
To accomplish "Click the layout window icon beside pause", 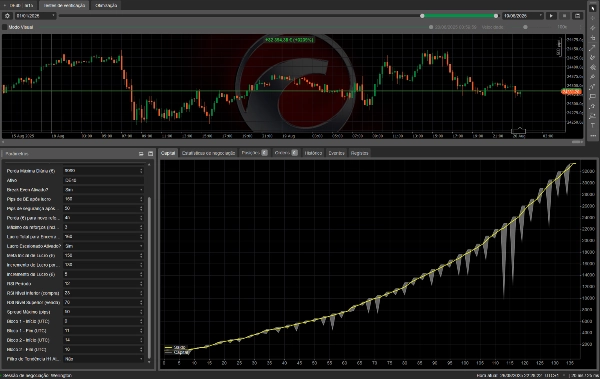I will point(577,16).
